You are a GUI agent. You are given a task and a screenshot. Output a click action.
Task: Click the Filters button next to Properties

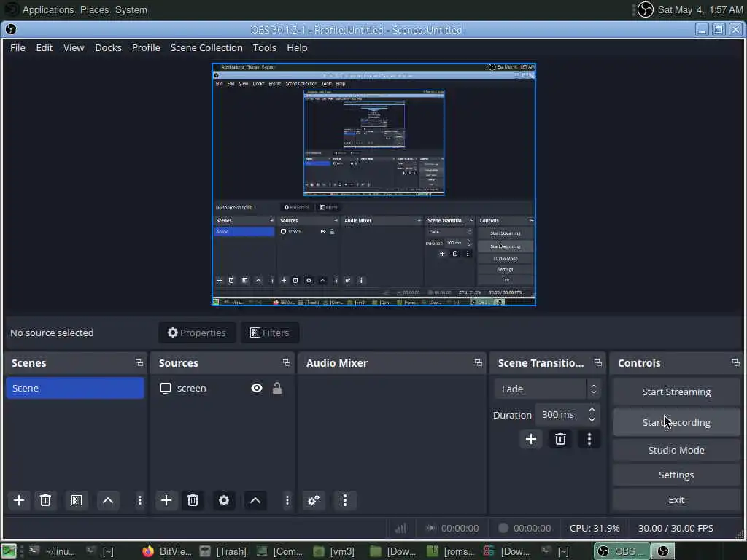270,332
